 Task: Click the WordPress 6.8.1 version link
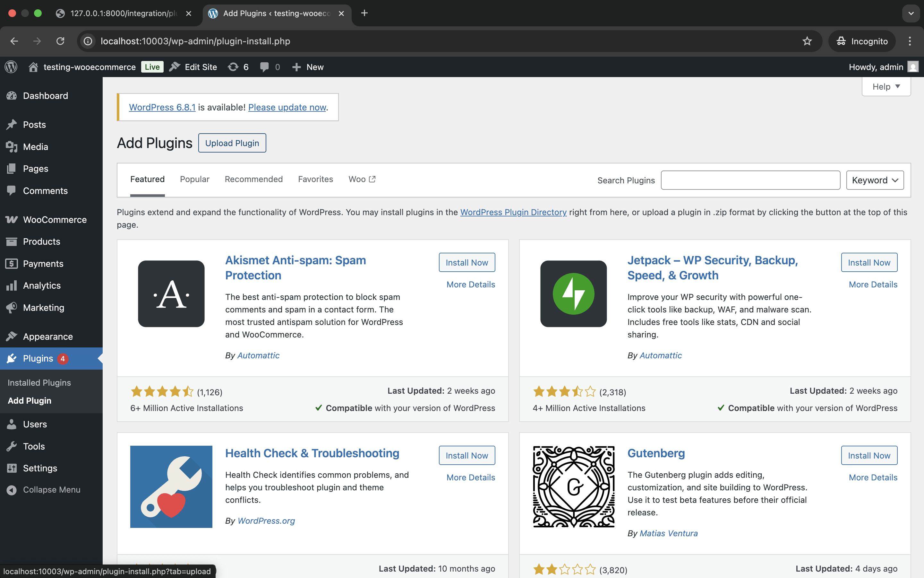(x=162, y=108)
